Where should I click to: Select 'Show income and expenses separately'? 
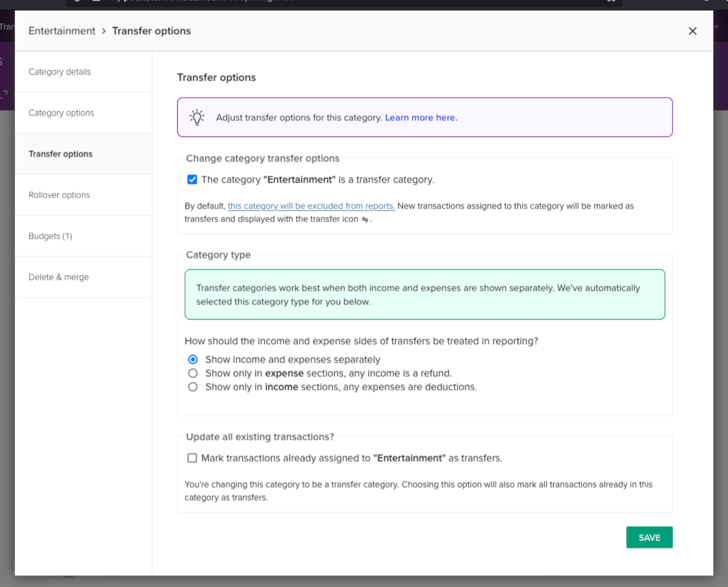193,360
